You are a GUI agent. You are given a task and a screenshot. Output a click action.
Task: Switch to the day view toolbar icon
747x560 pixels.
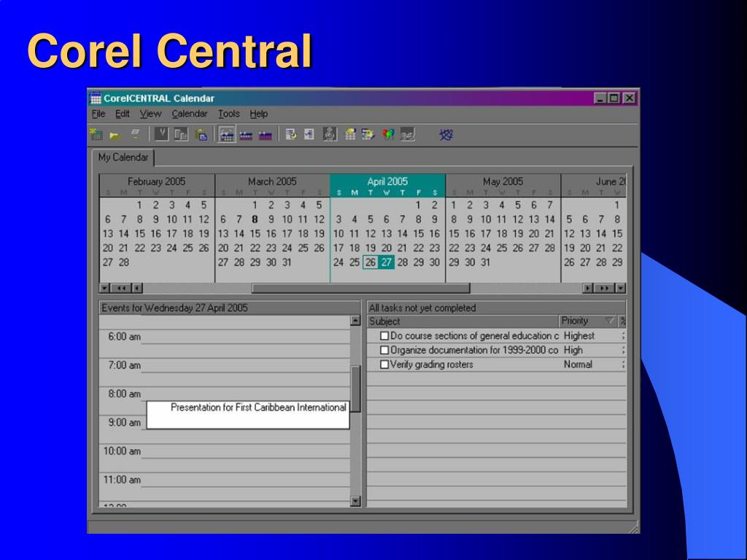[227, 135]
